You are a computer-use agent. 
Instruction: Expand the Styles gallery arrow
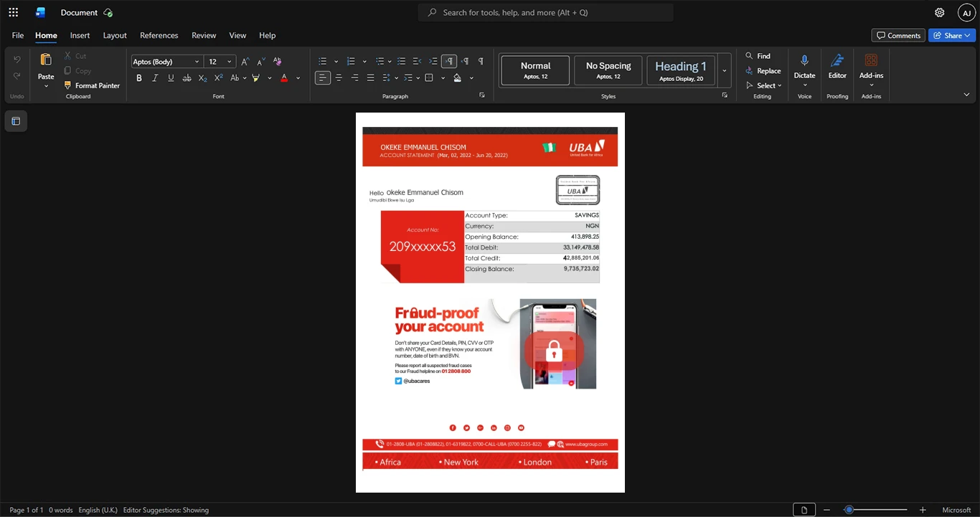(x=725, y=70)
